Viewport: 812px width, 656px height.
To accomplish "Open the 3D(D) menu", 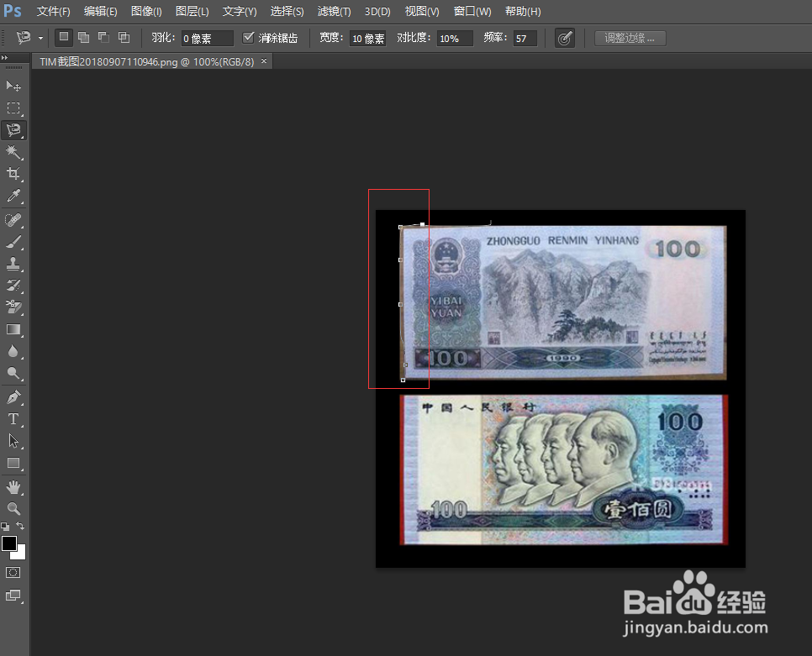I will tap(377, 12).
